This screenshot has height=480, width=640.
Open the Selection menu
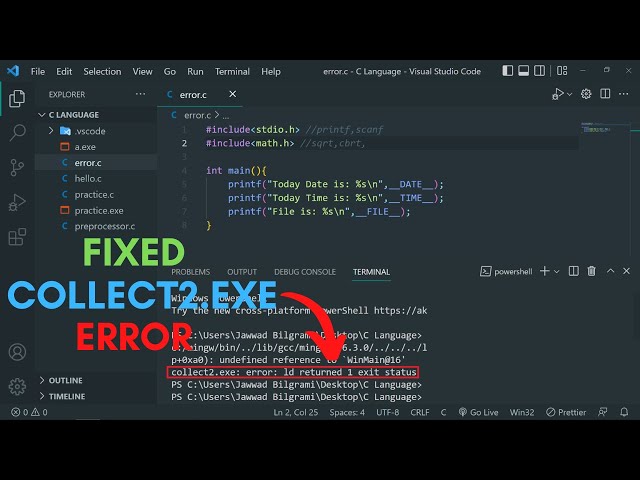102,71
